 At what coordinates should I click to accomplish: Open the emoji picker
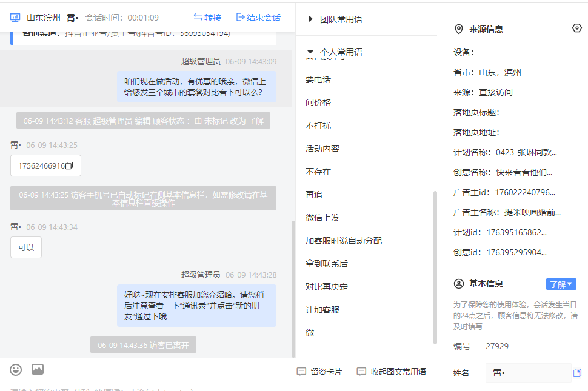click(x=16, y=370)
